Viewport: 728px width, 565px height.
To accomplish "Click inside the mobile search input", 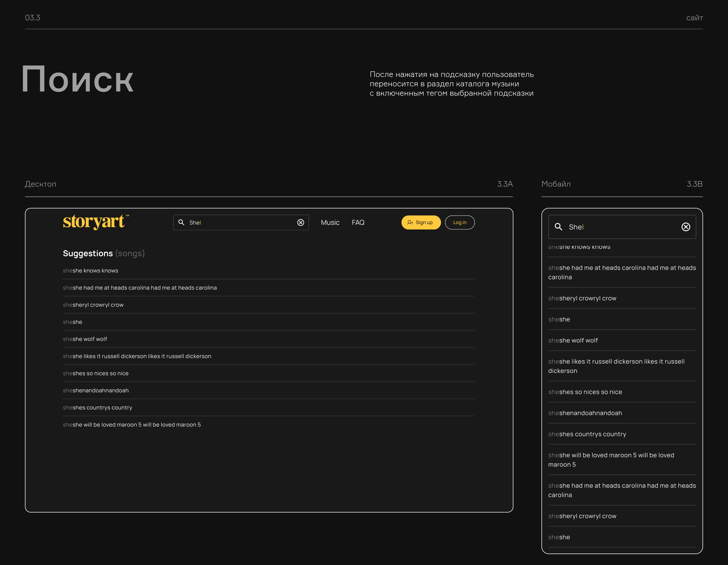I will pos(623,227).
